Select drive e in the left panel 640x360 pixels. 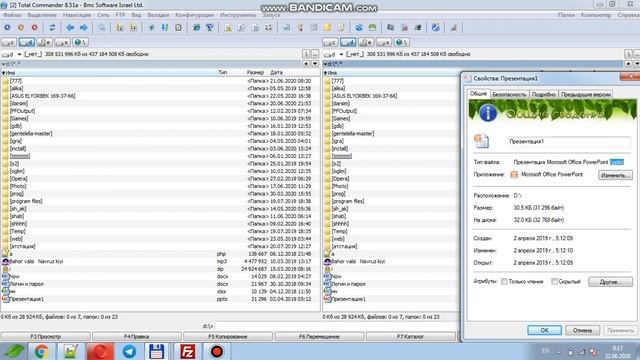pos(44,42)
